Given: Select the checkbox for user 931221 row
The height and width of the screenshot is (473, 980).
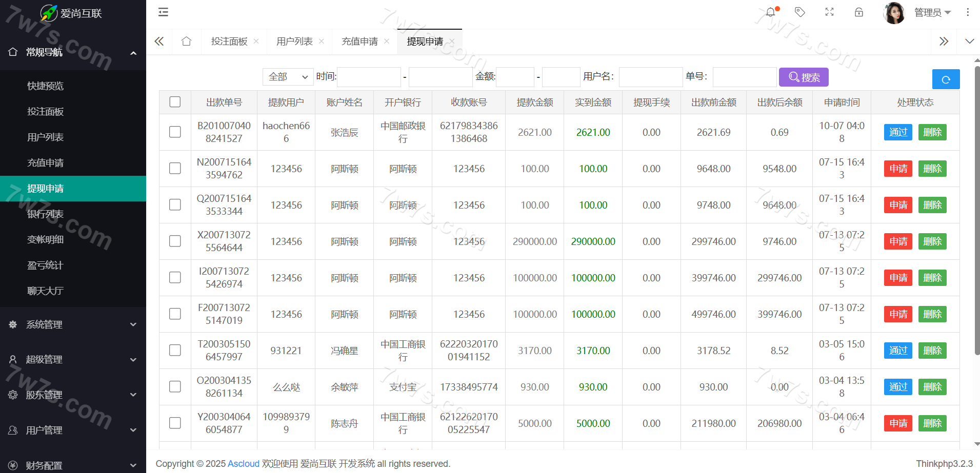Looking at the screenshot, I should click(x=175, y=351).
